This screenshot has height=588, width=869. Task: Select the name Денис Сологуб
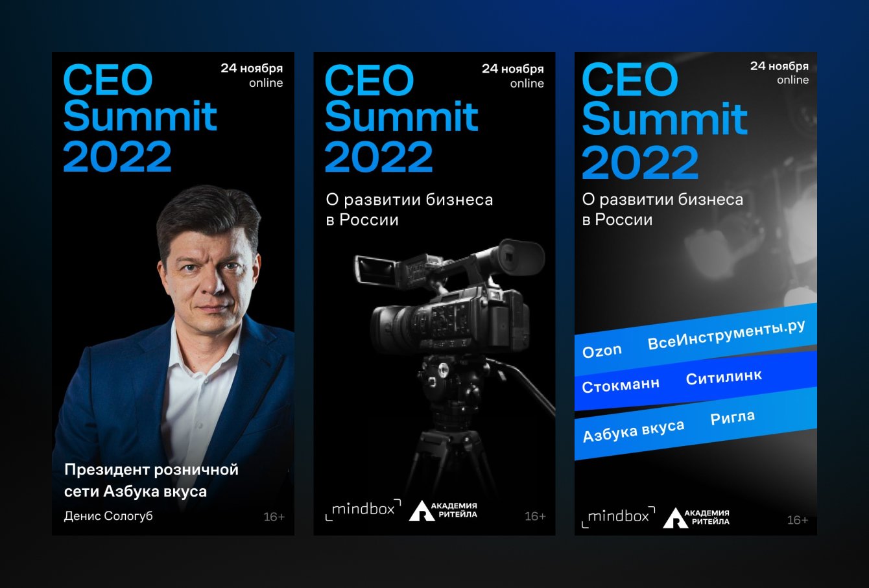[108, 516]
